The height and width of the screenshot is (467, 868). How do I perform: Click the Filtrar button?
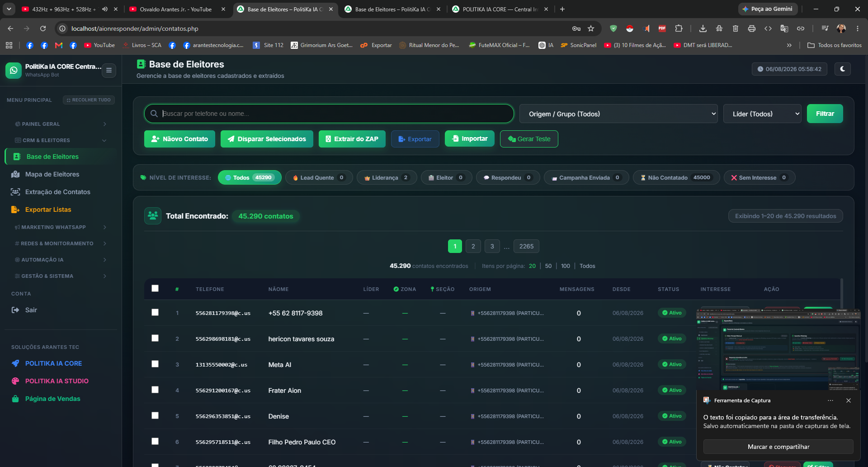[x=825, y=114]
